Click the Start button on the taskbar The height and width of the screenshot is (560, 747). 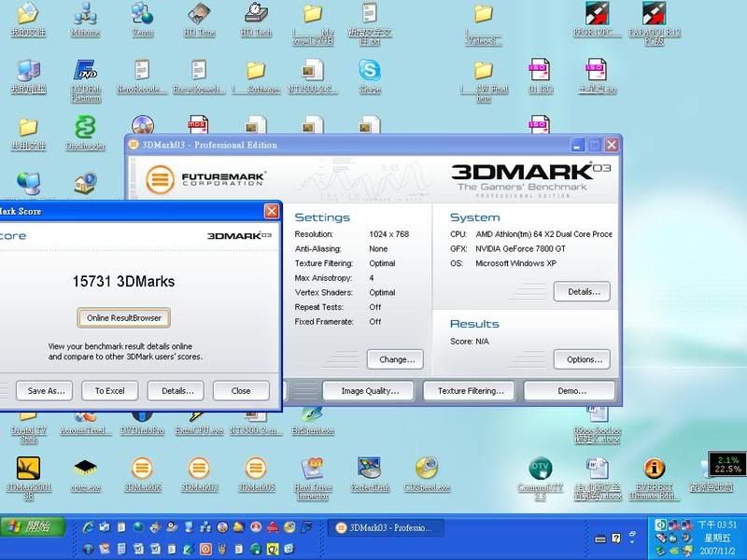tap(33, 526)
